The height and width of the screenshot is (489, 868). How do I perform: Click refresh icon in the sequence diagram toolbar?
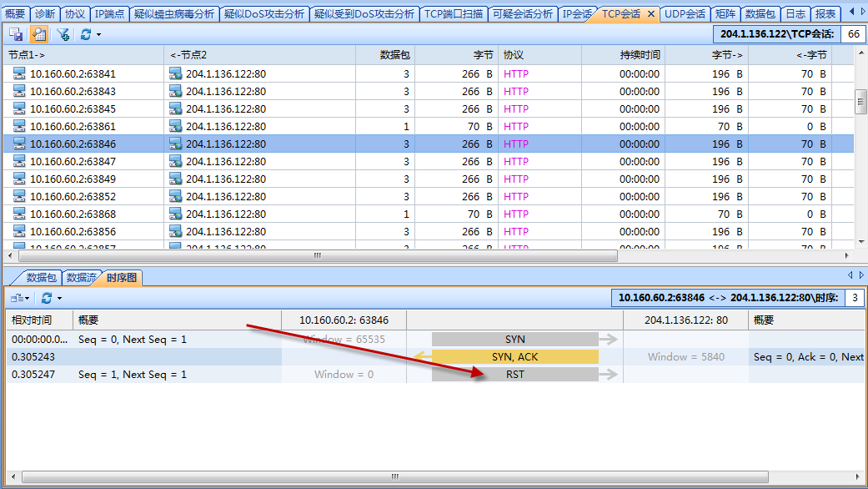pos(47,298)
